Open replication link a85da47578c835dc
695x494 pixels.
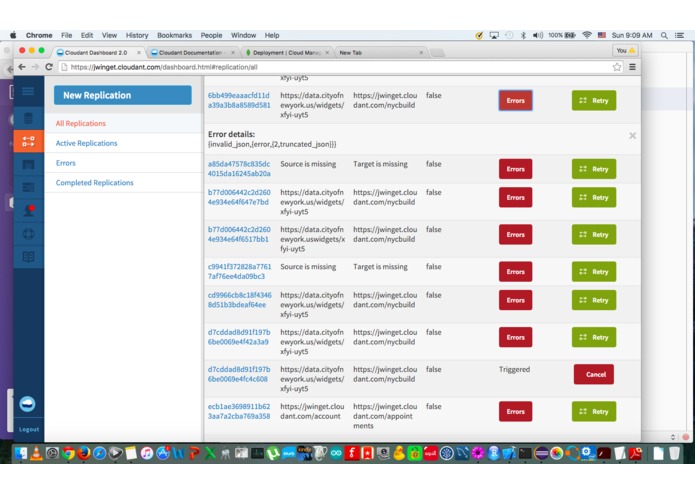(239, 169)
